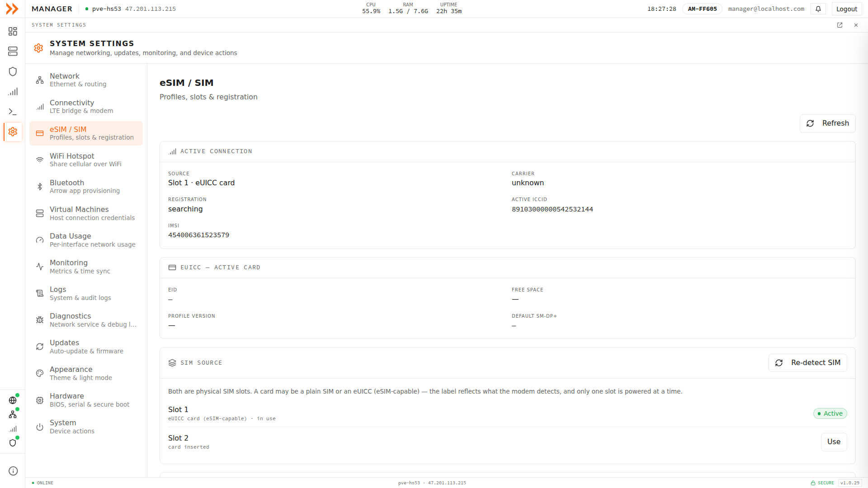This screenshot has width=868, height=488.
Task: Click manager@localhost.com account label
Action: 766,9
